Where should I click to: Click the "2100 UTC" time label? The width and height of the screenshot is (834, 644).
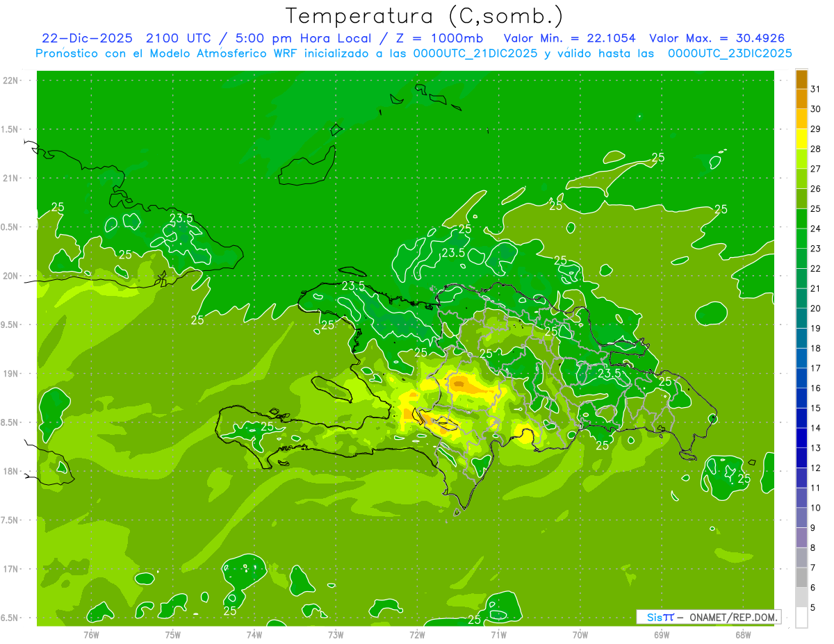click(177, 38)
